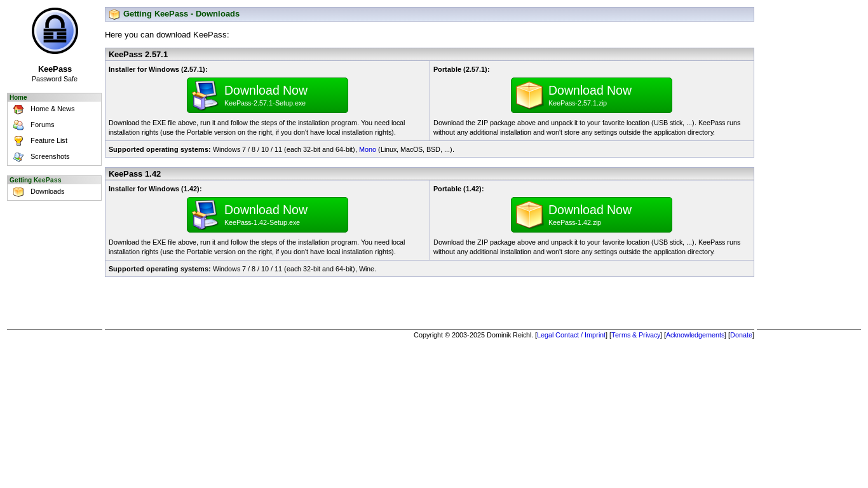Download Now KeePass-1.42.zip portable

coord(592,215)
